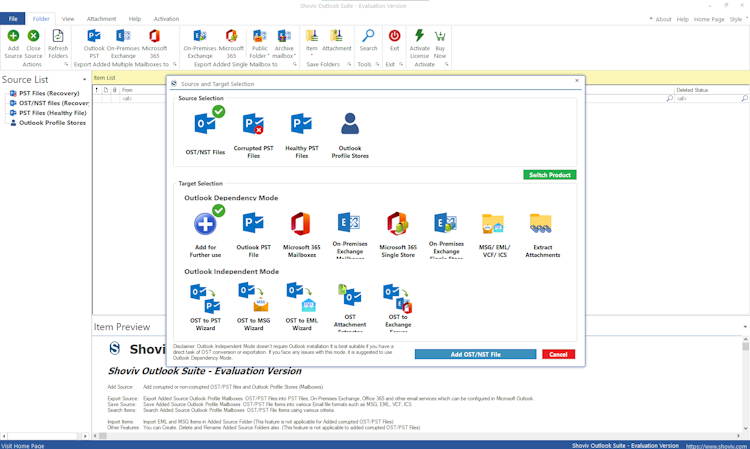750x449 pixels.
Task: Export multiple mailboxes to Outlook PST
Action: click(94, 44)
